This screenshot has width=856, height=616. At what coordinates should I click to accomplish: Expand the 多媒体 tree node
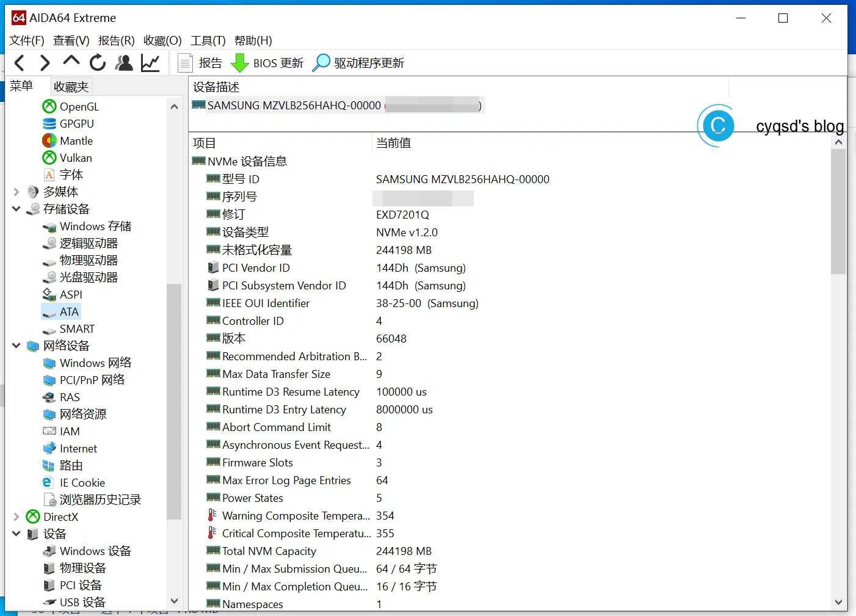16,192
